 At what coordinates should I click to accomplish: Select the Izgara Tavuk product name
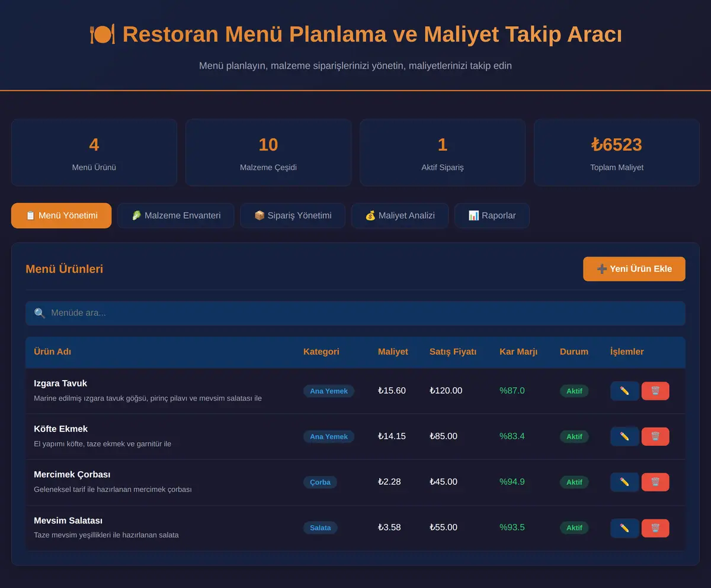pyautogui.click(x=60, y=383)
